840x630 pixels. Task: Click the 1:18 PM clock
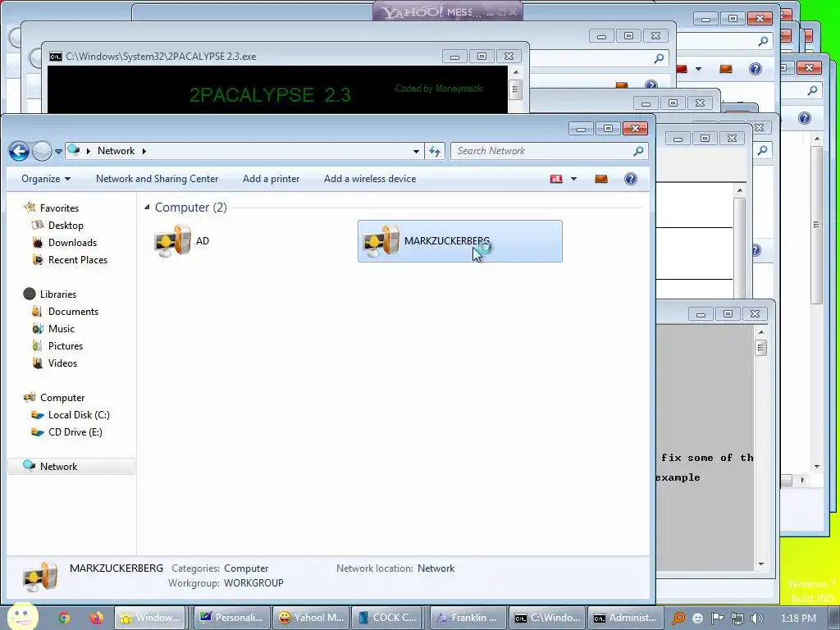(x=798, y=619)
